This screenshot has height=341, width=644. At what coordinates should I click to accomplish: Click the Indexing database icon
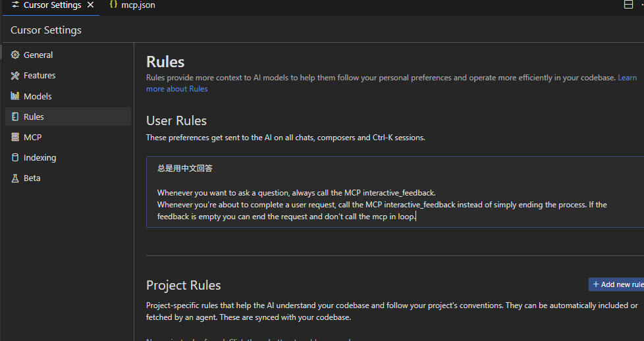click(x=15, y=157)
